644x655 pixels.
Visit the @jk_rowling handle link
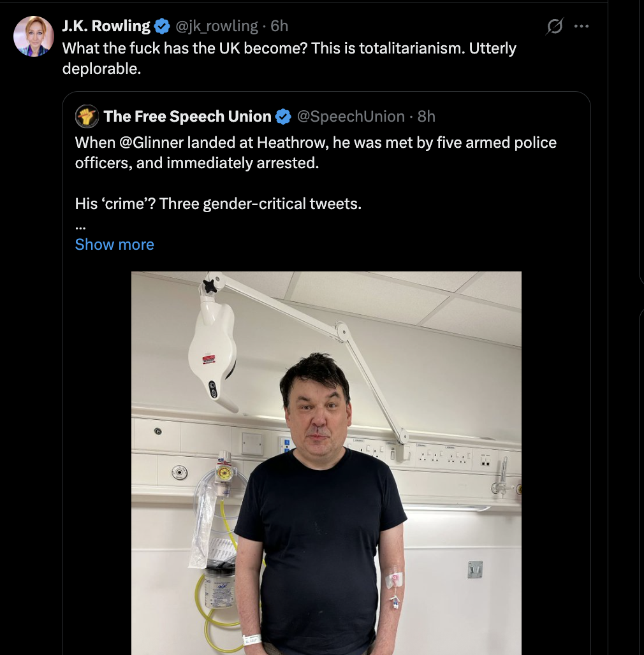[216, 26]
